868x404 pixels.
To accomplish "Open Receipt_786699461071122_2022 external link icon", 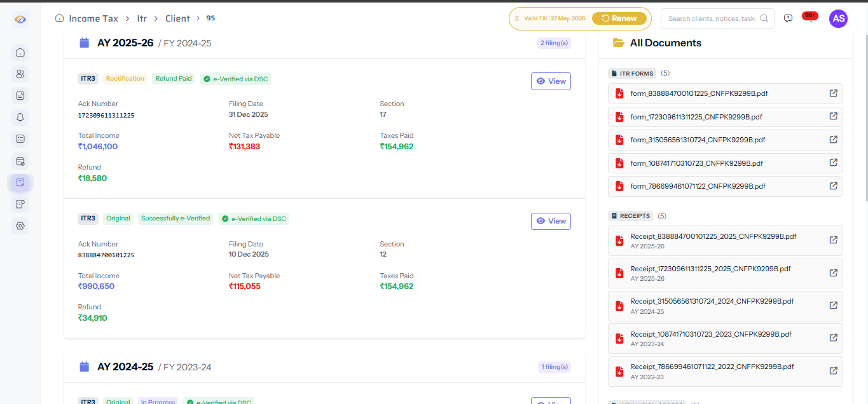I will coord(833,371).
